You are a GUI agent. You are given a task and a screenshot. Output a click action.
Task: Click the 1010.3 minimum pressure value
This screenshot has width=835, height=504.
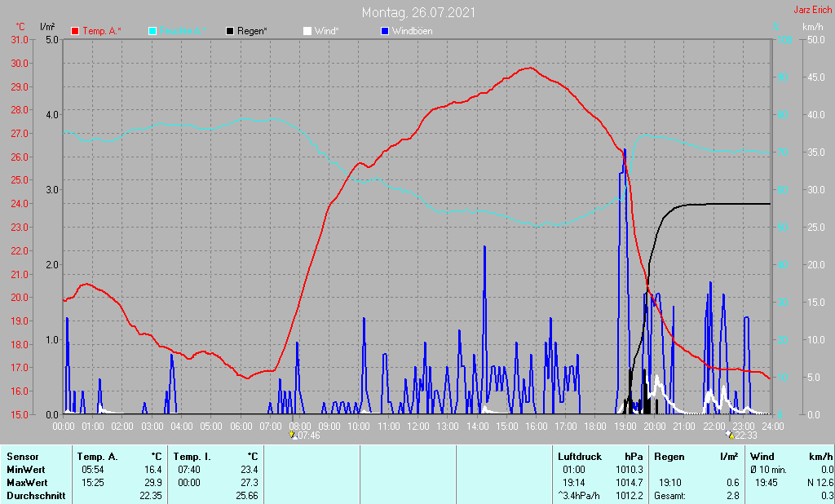[x=630, y=470]
